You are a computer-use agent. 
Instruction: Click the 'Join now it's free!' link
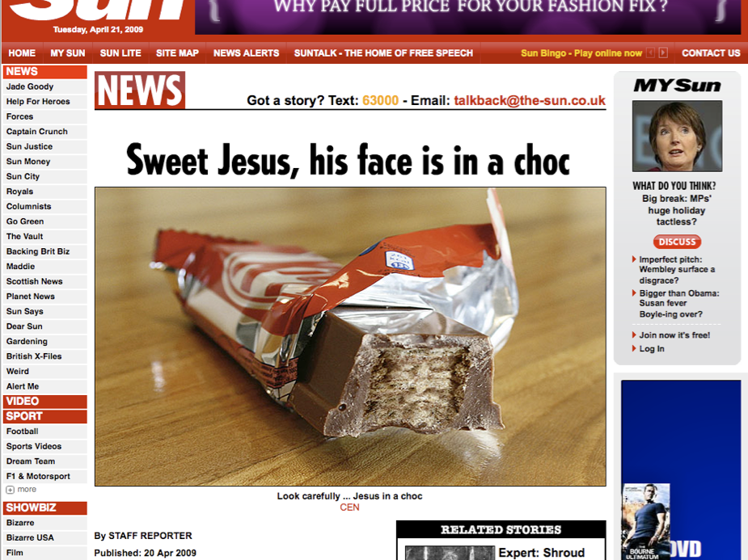(674, 335)
